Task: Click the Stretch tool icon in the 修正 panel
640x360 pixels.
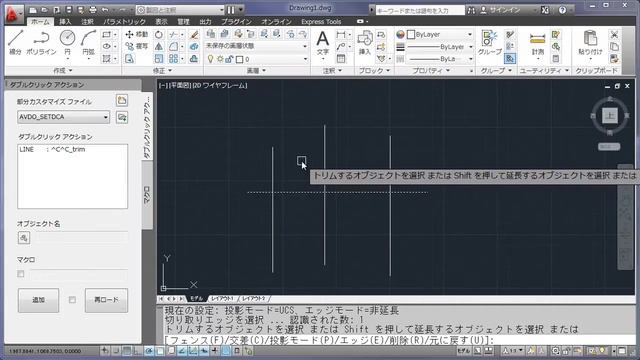Action: (x=130, y=59)
